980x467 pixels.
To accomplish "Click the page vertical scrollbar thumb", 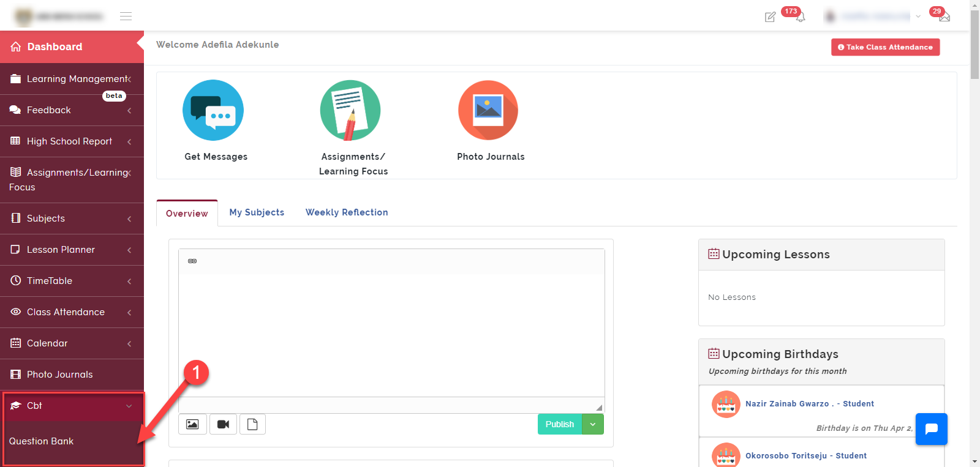I will point(975,44).
